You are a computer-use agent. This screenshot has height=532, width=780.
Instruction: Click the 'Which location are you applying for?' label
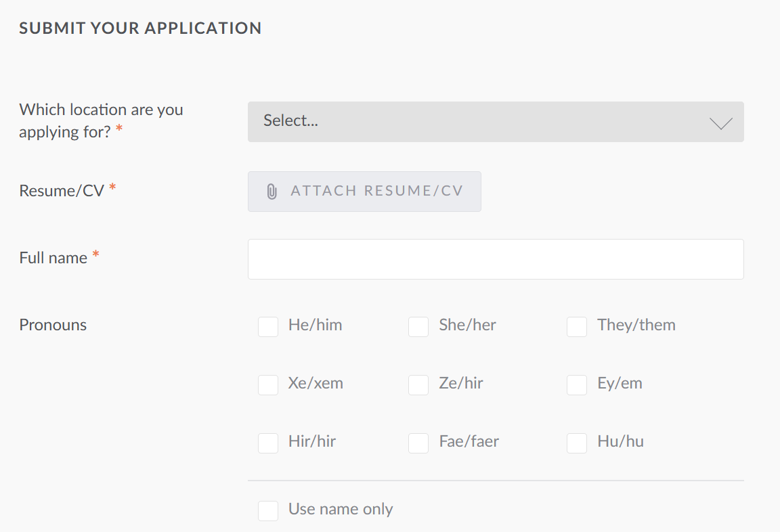[x=101, y=120]
